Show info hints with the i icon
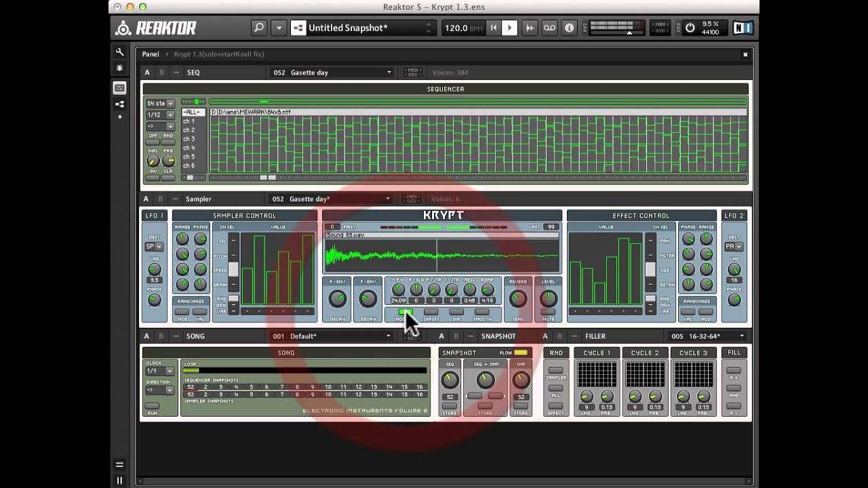Viewport: 868px width, 488px height. click(x=570, y=28)
